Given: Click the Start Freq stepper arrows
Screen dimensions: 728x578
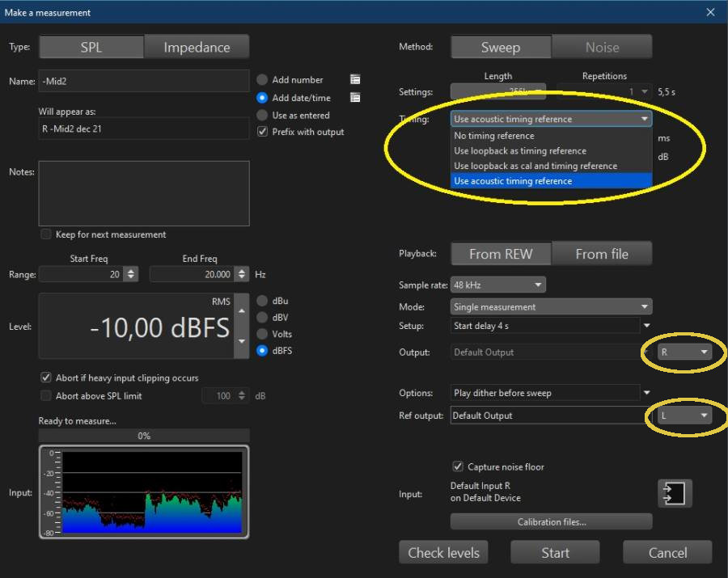Looking at the screenshot, I should pos(131,275).
